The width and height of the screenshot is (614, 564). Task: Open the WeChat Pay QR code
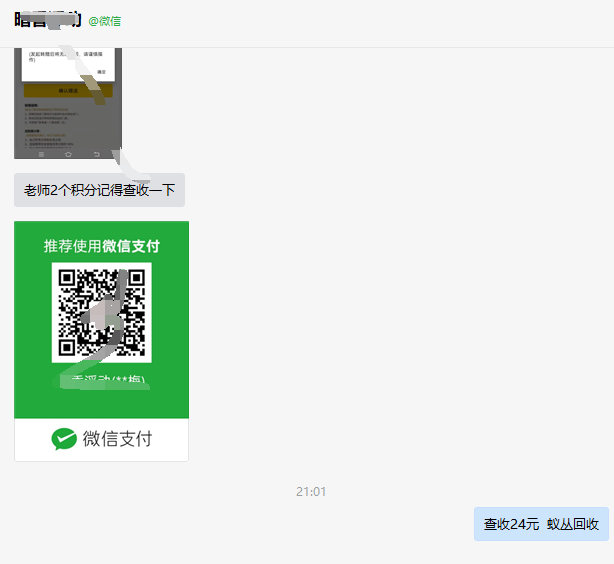[x=101, y=312]
